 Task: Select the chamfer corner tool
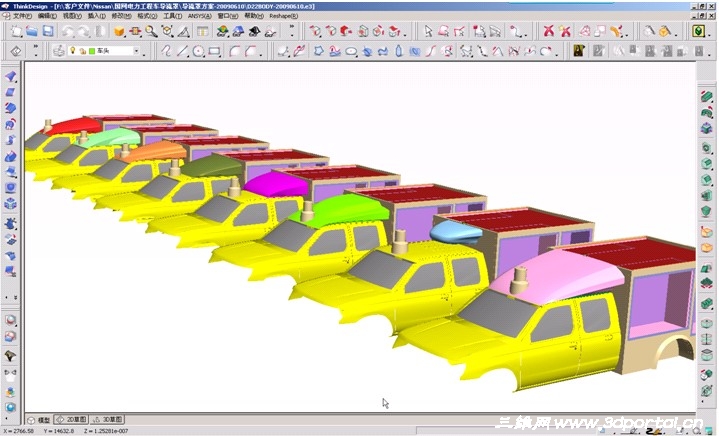[x=251, y=51]
